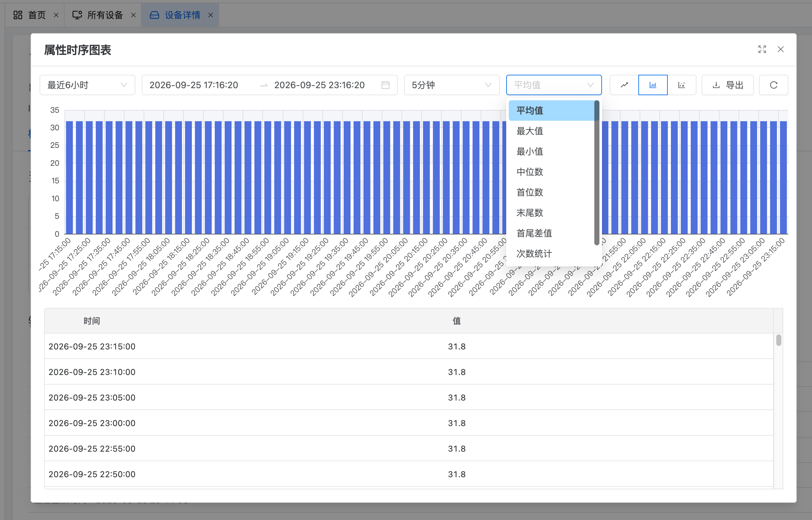Viewport: 812px width, 520px height.
Task: Click the 时间 column header
Action: (92, 321)
